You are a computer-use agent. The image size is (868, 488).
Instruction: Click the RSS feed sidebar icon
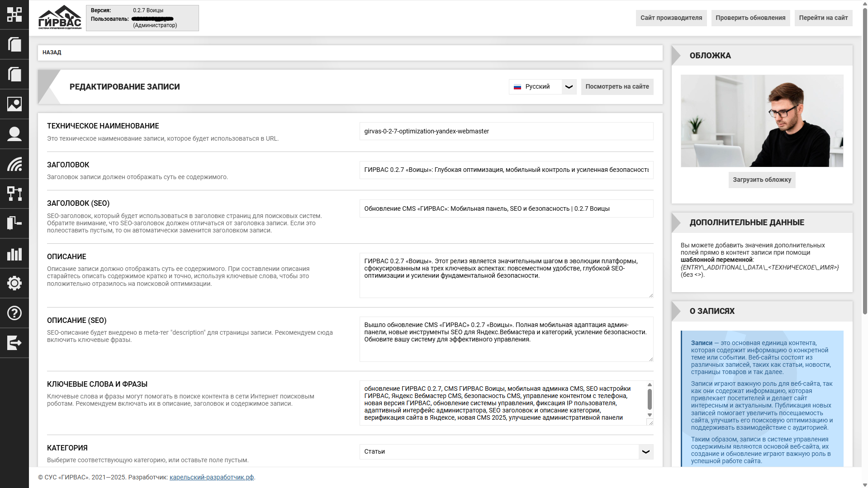[14, 164]
